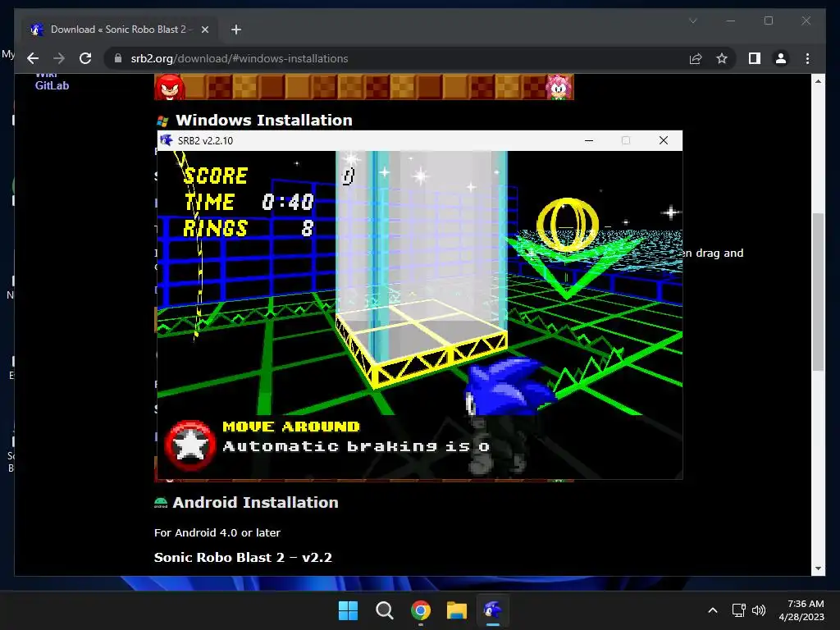
Task: Click the page vertical scrollbar thumb
Action: click(x=818, y=292)
